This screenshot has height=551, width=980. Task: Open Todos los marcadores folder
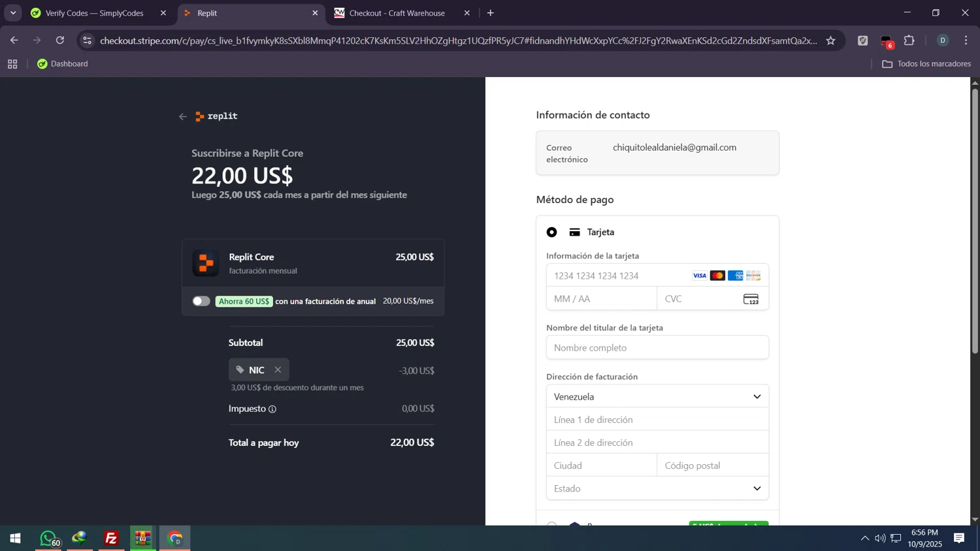(926, 64)
